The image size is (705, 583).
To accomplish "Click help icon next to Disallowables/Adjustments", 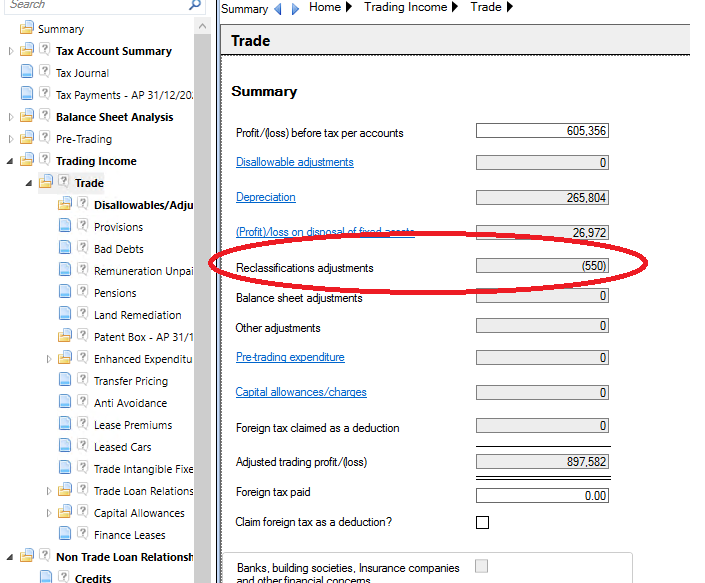I will [82, 203].
